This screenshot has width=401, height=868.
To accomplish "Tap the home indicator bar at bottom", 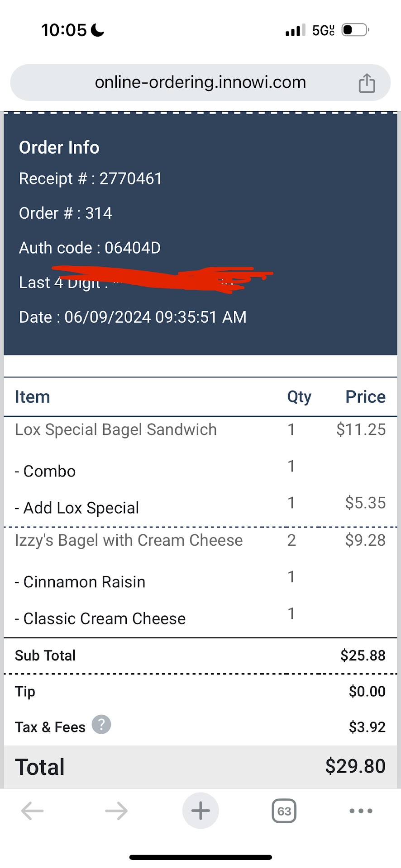I will pyautogui.click(x=200, y=857).
